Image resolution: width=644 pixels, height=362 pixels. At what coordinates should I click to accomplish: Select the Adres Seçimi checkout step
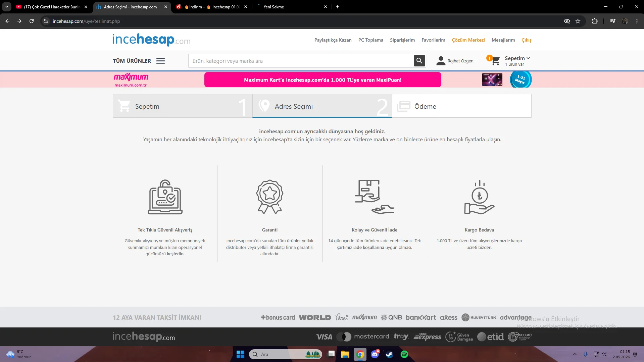click(322, 106)
